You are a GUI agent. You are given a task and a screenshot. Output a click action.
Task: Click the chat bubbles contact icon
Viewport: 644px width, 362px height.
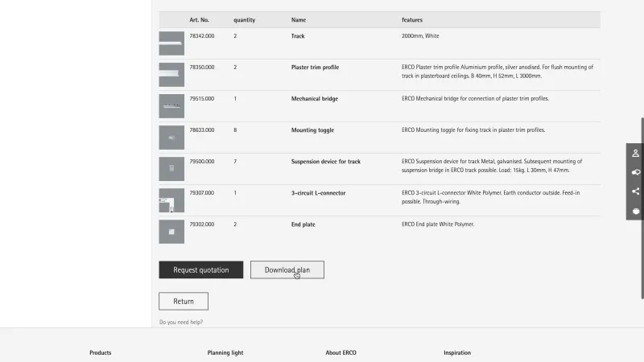635,172
